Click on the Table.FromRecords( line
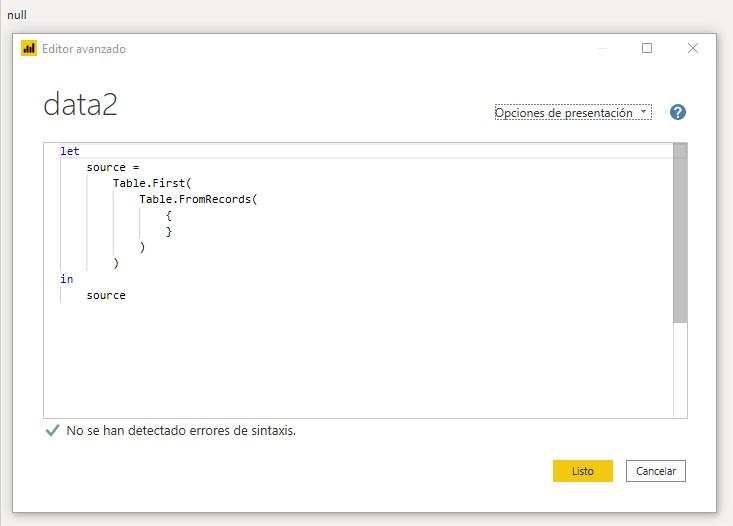733x526 pixels. pyautogui.click(x=198, y=199)
